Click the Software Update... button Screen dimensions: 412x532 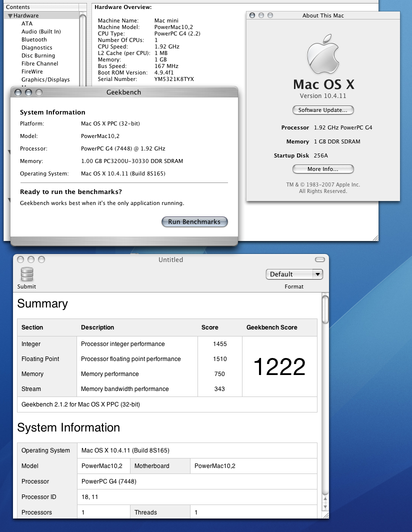click(323, 110)
